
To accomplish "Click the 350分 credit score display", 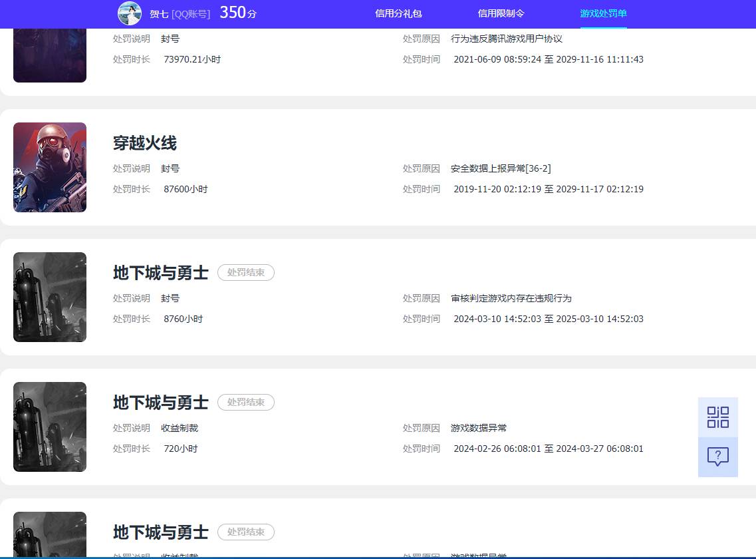I will point(237,12).
